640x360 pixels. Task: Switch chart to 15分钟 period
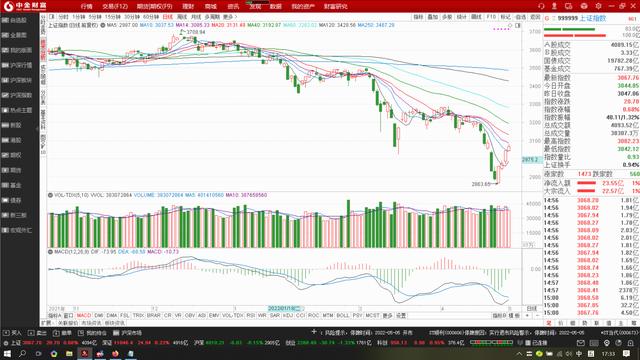coord(113,17)
